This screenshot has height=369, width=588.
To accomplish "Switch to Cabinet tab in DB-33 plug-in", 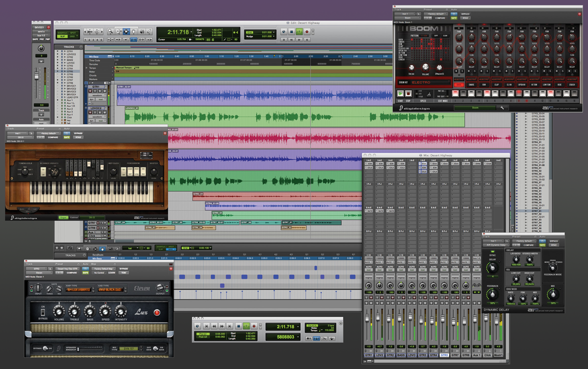I will click(x=74, y=217).
